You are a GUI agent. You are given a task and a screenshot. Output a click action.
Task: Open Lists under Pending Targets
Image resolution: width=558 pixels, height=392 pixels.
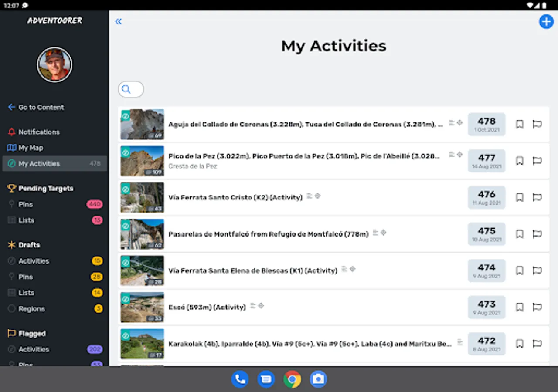click(x=54, y=220)
